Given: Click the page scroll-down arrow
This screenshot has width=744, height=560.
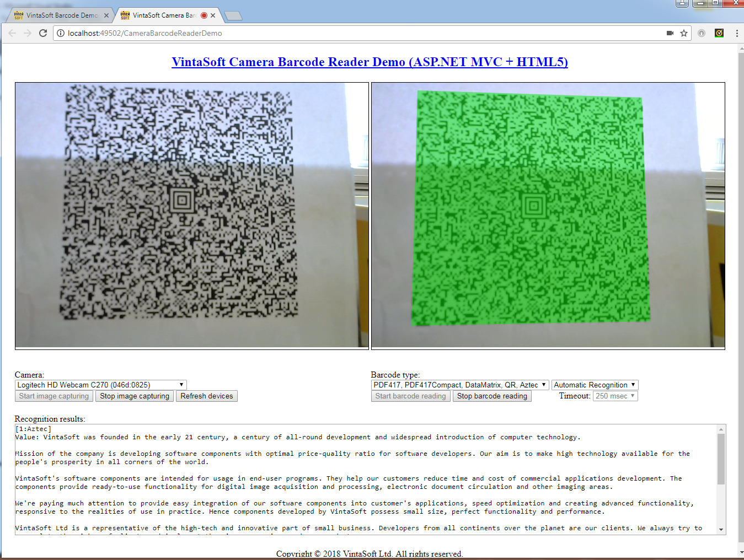Looking at the screenshot, I should click(x=741, y=552).
